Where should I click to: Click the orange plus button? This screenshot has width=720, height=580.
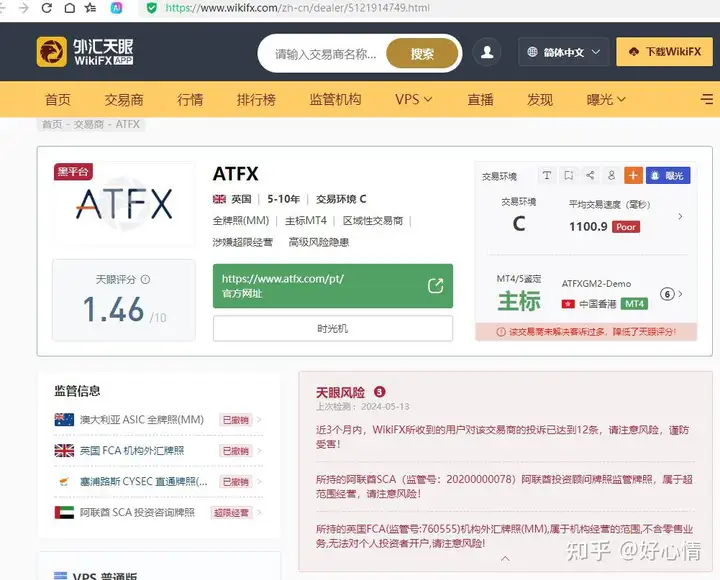coord(633,175)
